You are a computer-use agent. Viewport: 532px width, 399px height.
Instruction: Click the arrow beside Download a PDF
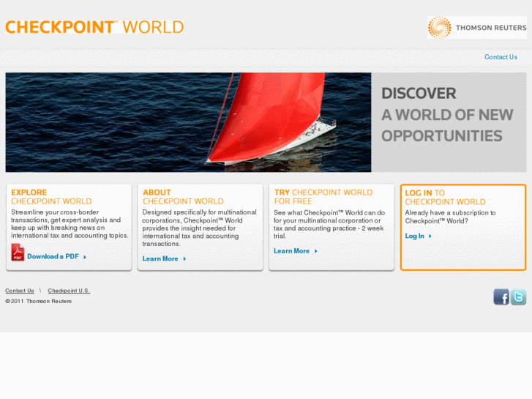pos(85,257)
